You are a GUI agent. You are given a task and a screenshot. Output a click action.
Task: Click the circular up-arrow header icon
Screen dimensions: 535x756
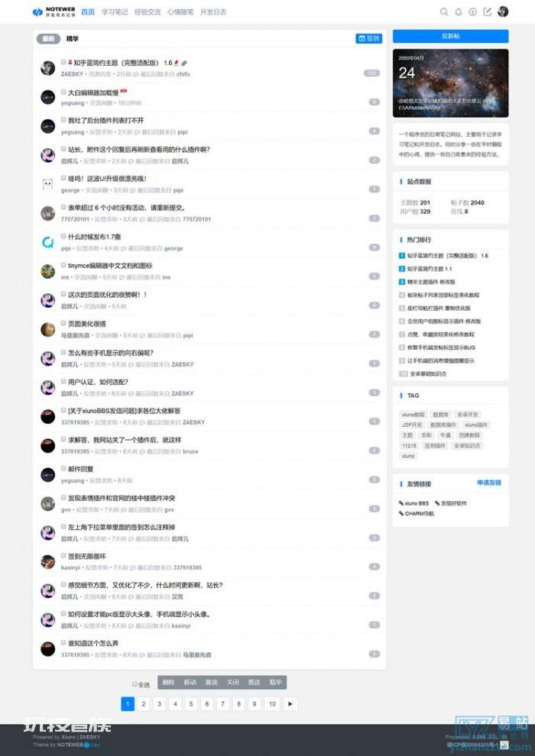tap(473, 12)
